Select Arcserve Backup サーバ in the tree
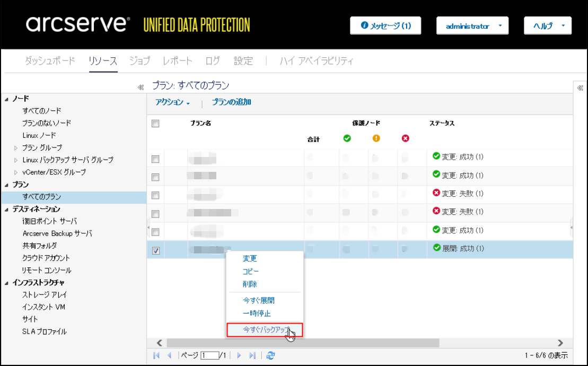The height and width of the screenshot is (366, 588). click(x=57, y=233)
